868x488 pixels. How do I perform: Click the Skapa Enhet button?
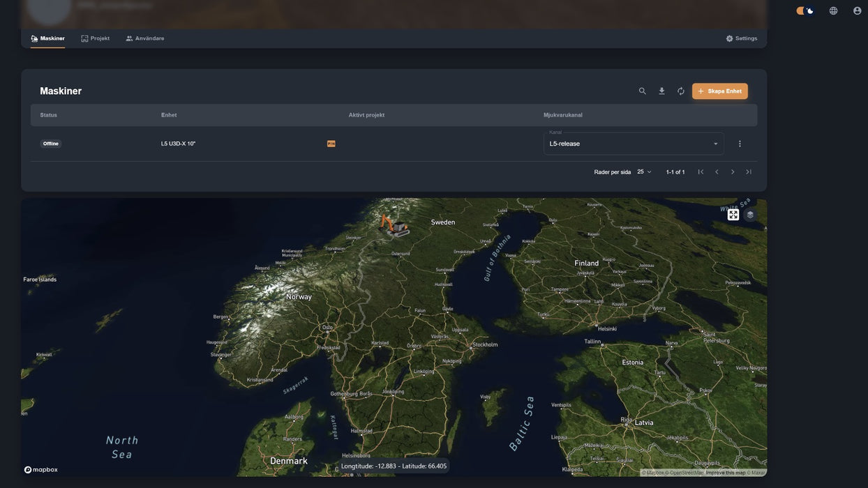719,91
